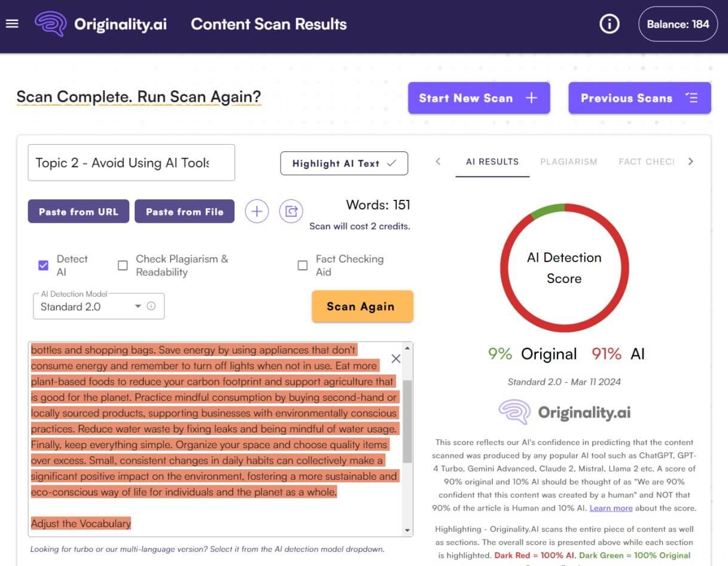Click the info icon next to Standard 2.0
Image resolution: width=728 pixels, height=566 pixels.
[151, 306]
